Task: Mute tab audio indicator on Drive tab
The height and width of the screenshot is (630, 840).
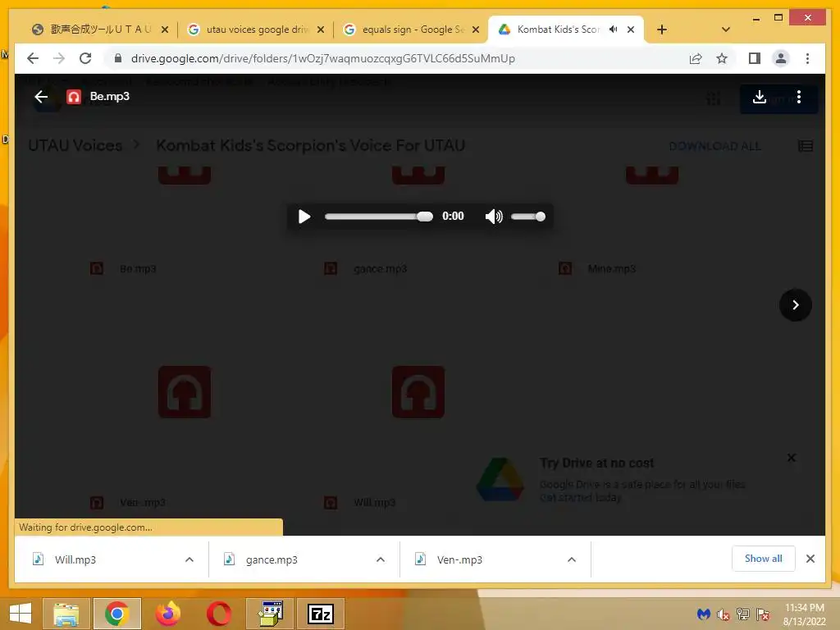Action: [614, 30]
